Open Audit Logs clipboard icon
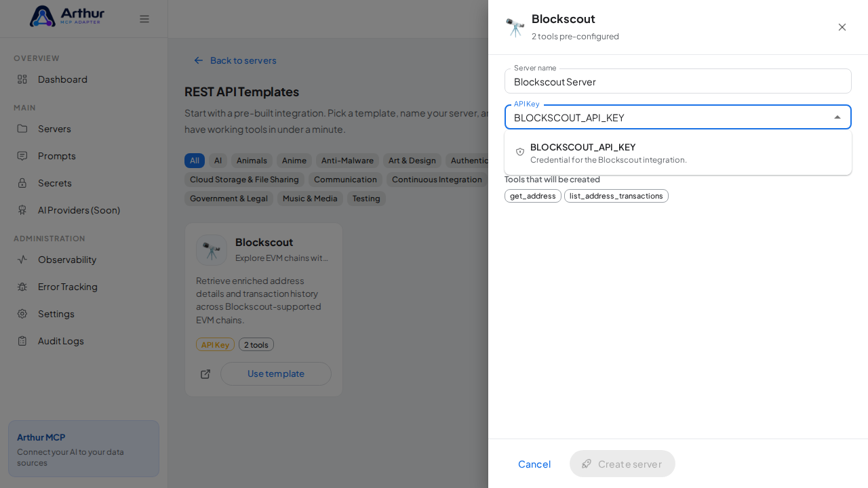Screen dimensions: 868x488 (22, 341)
